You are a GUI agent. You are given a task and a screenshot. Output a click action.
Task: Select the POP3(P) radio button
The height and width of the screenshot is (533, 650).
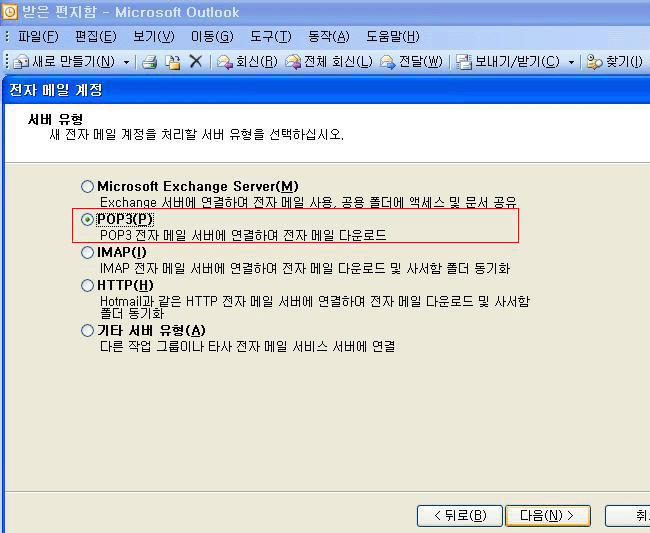pyautogui.click(x=87, y=219)
